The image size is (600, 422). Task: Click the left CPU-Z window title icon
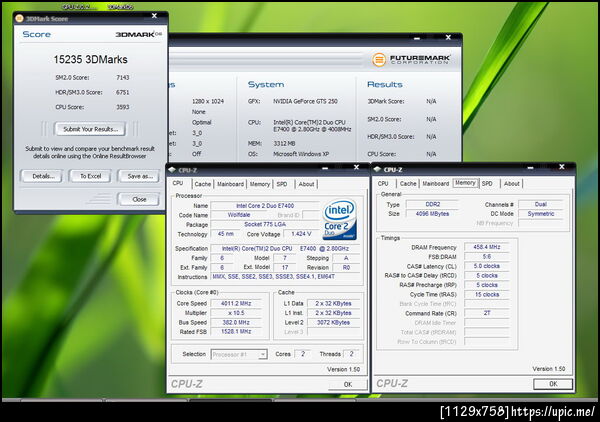(x=172, y=169)
